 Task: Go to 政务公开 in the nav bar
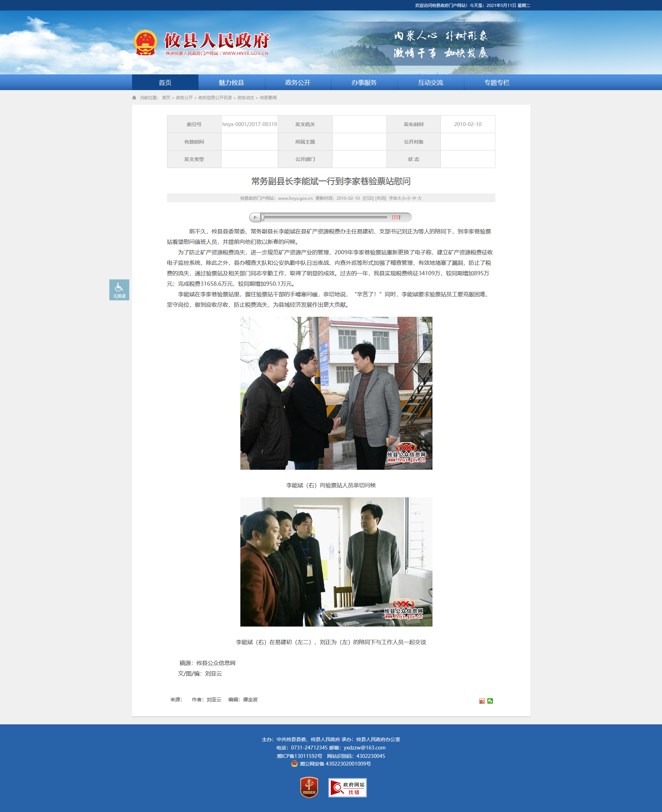click(x=297, y=82)
